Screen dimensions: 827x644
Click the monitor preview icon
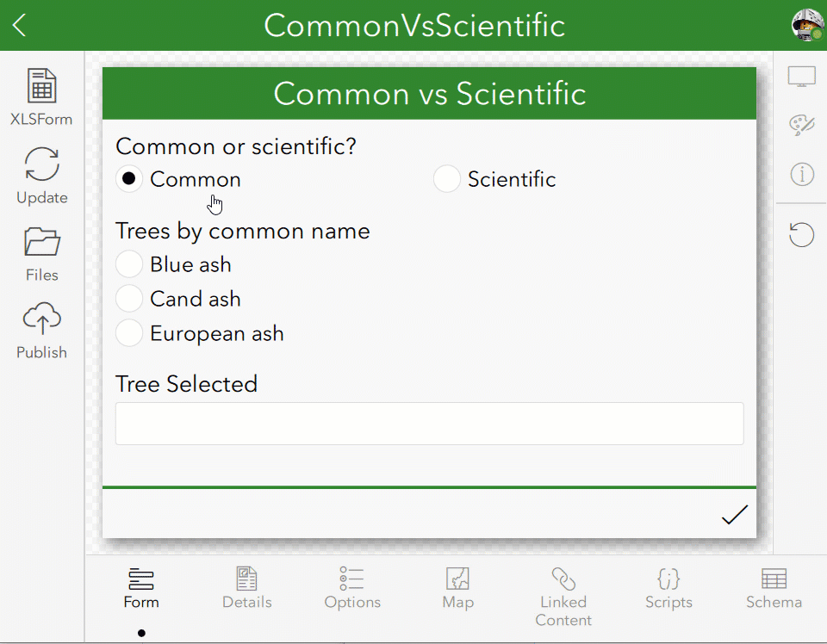pyautogui.click(x=801, y=77)
